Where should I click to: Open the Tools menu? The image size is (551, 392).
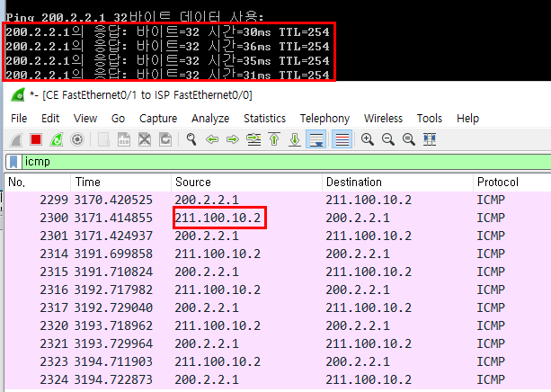[430, 119]
